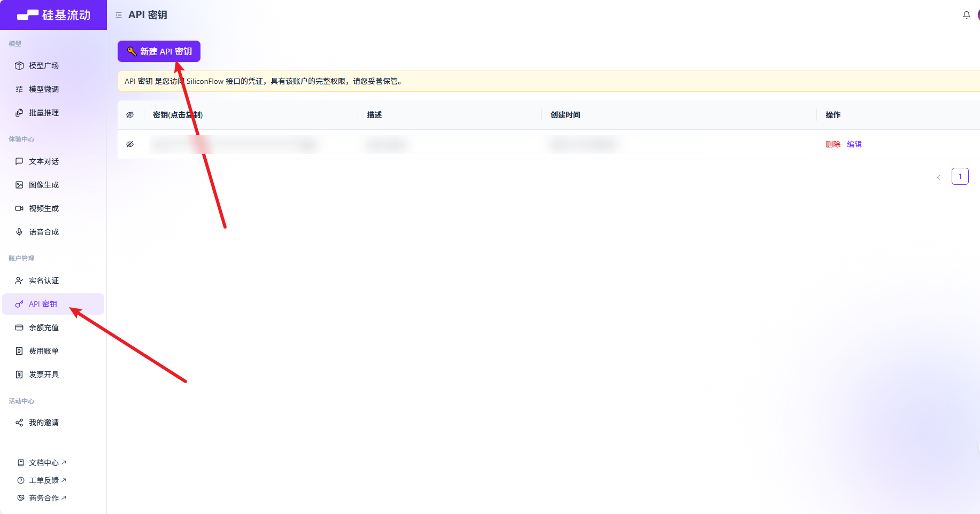
Task: Click the 硅基流动 logo
Action: tap(53, 15)
